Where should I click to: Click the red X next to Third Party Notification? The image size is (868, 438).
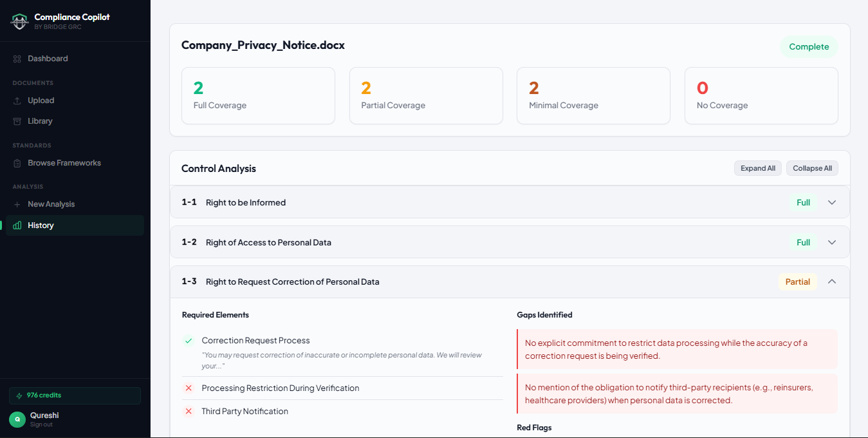click(189, 411)
